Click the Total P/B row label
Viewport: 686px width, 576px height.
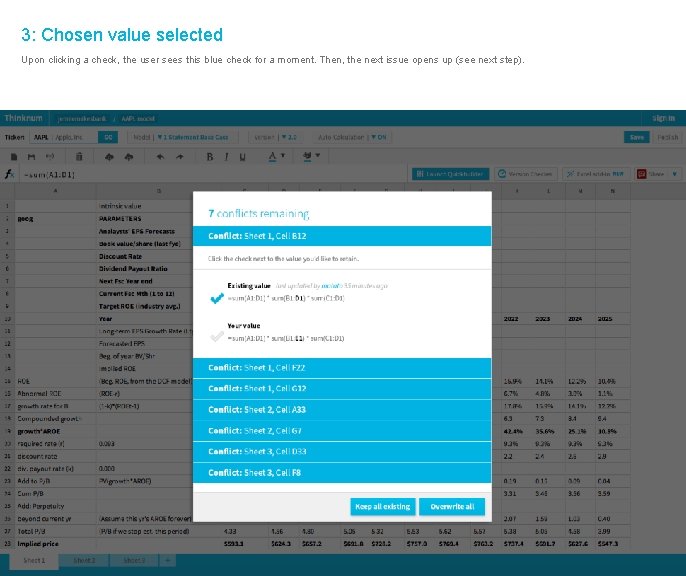click(56, 531)
